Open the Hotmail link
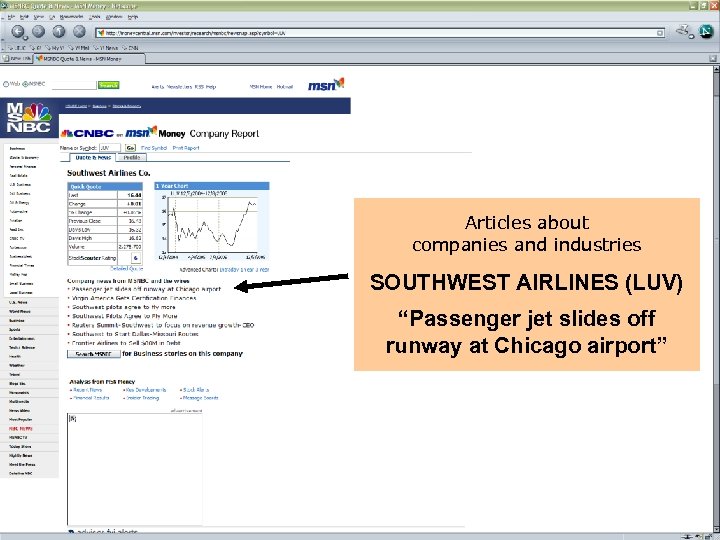Image resolution: width=720 pixels, height=540 pixels. [285, 87]
